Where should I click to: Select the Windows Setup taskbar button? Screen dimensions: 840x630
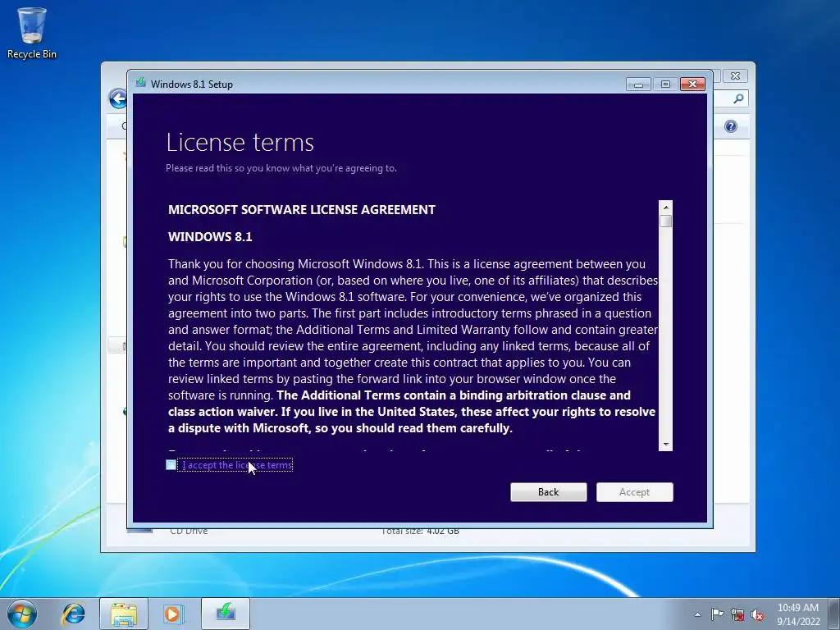pyautogui.click(x=226, y=613)
